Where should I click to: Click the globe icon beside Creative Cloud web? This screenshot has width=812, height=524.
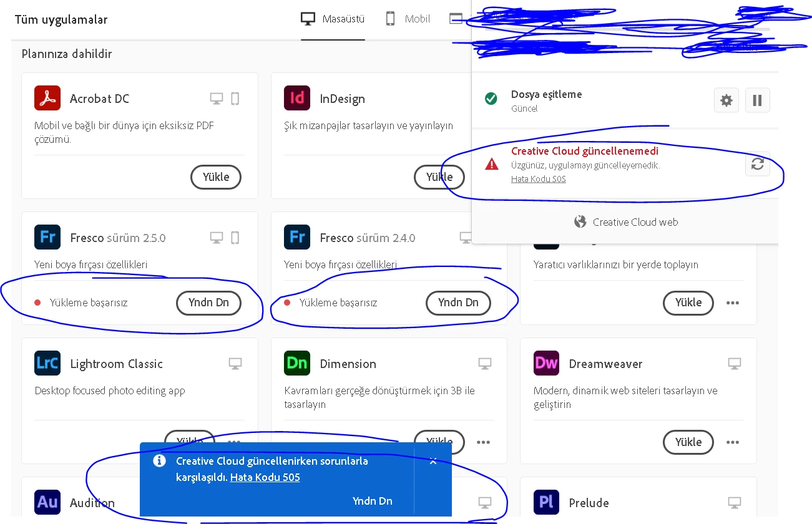[580, 222]
